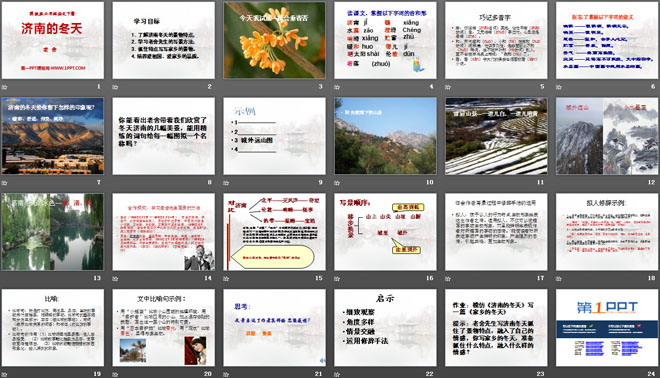The width and height of the screenshot is (660, 378).
Task: Click the animation star icon under slide 2
Action: pyautogui.click(x=115, y=87)
